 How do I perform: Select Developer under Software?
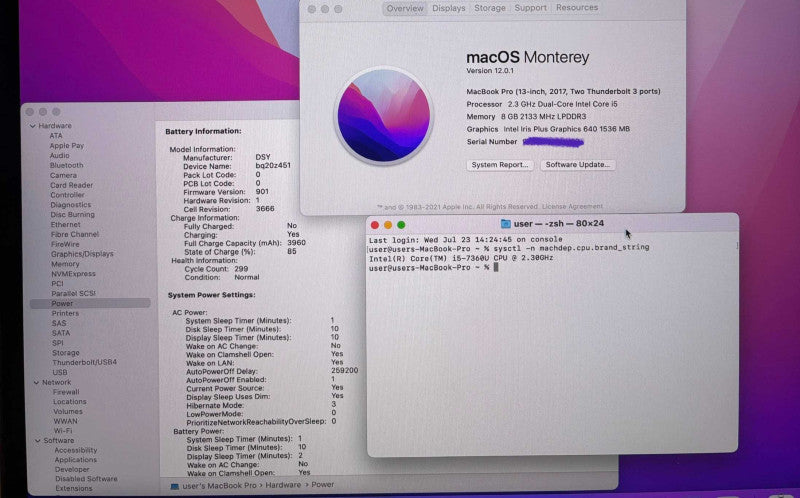[72, 470]
